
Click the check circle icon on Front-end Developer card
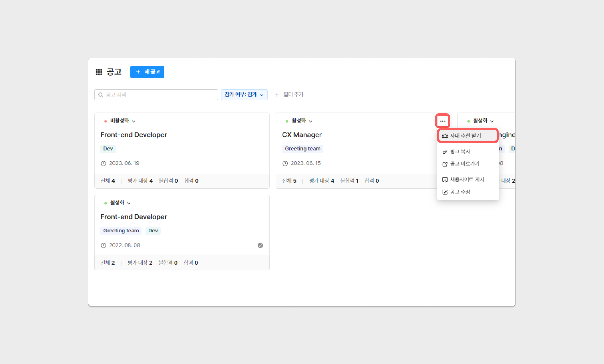(x=260, y=245)
